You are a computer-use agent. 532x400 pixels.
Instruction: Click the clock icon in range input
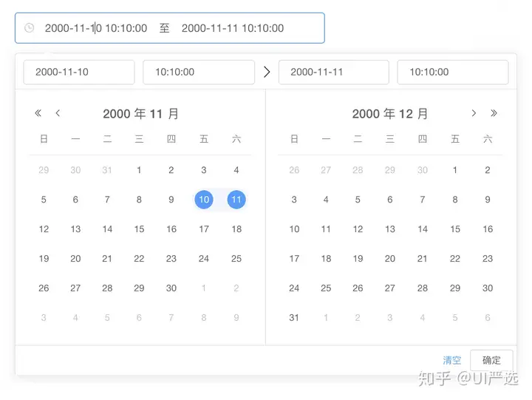(30, 28)
